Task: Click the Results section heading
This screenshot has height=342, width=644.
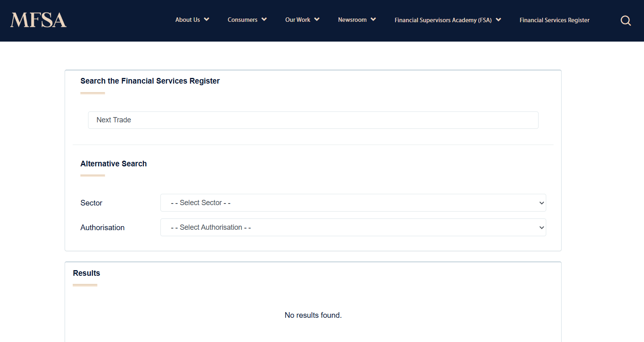Action: coord(86,273)
